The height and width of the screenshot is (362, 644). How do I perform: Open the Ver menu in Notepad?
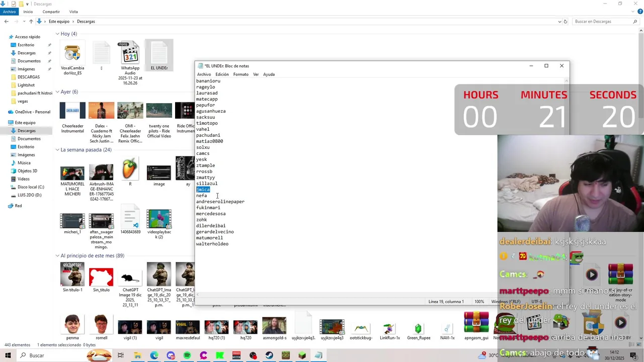click(256, 74)
